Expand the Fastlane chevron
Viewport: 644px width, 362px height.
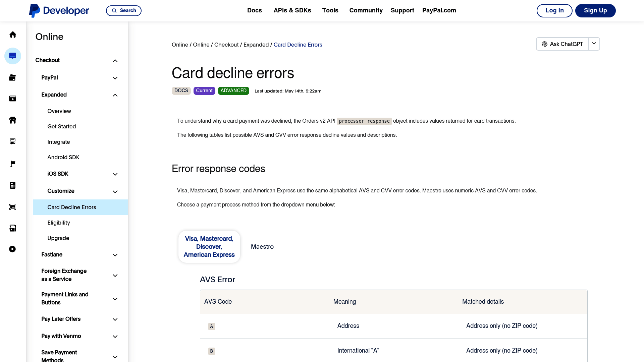pyautogui.click(x=115, y=255)
